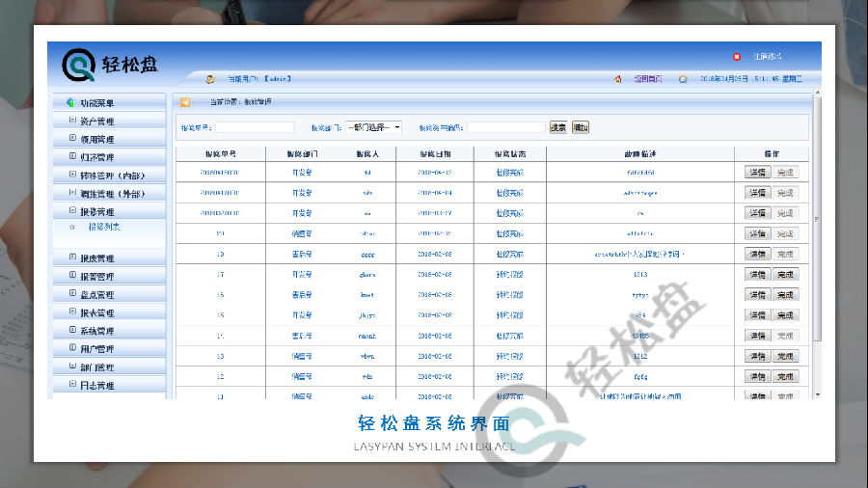Click the 搜索 search button
The height and width of the screenshot is (488, 868).
(x=558, y=128)
